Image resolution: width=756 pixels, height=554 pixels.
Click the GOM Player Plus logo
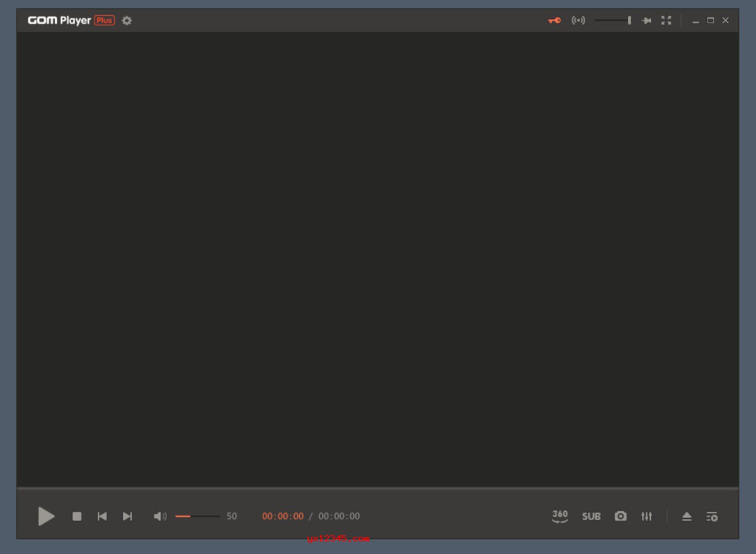(x=71, y=20)
